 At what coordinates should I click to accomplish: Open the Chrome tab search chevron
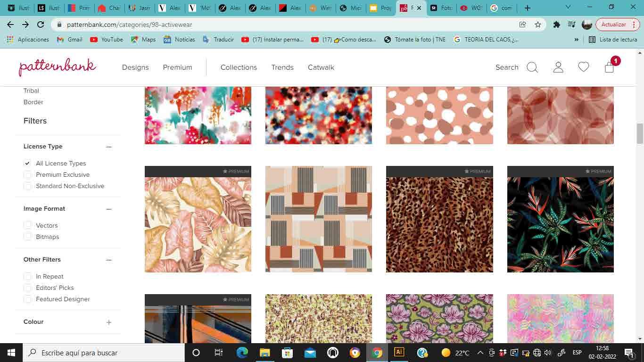(x=568, y=8)
